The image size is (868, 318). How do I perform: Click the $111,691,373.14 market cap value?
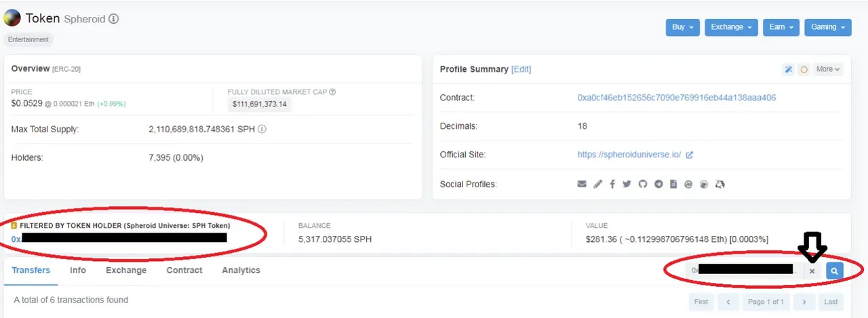click(260, 104)
